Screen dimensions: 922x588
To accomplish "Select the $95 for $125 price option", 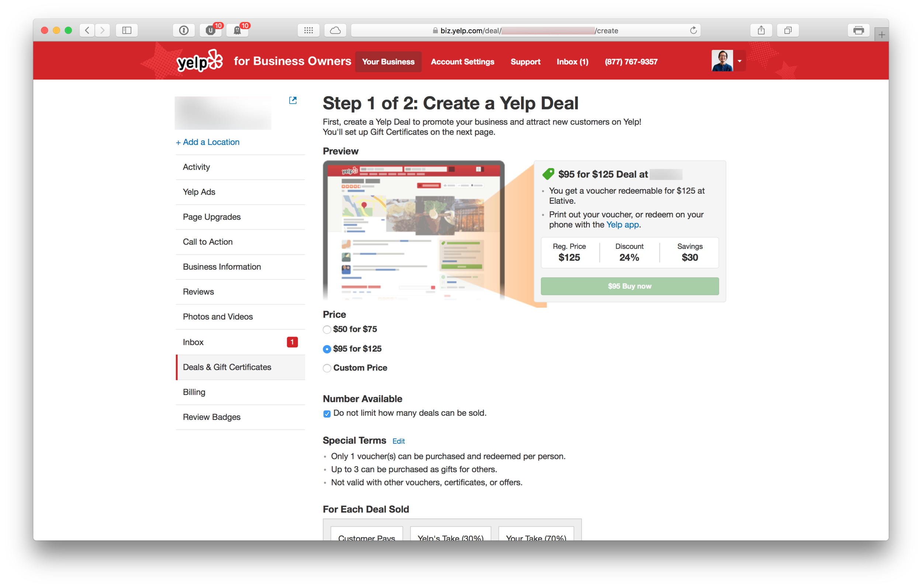I will coord(327,349).
